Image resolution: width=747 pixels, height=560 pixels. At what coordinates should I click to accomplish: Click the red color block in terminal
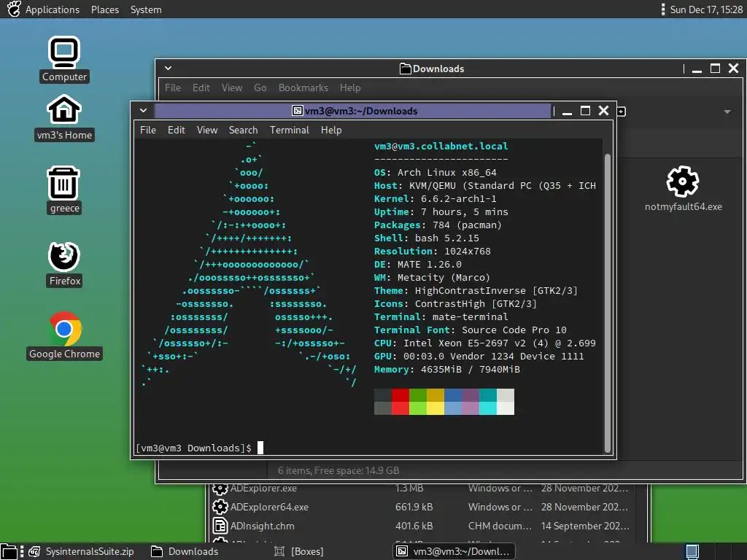coord(400,402)
